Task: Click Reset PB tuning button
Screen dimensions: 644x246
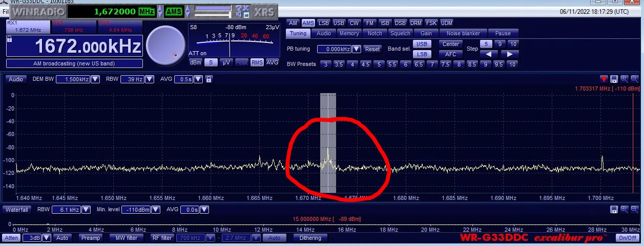Action: [x=373, y=49]
